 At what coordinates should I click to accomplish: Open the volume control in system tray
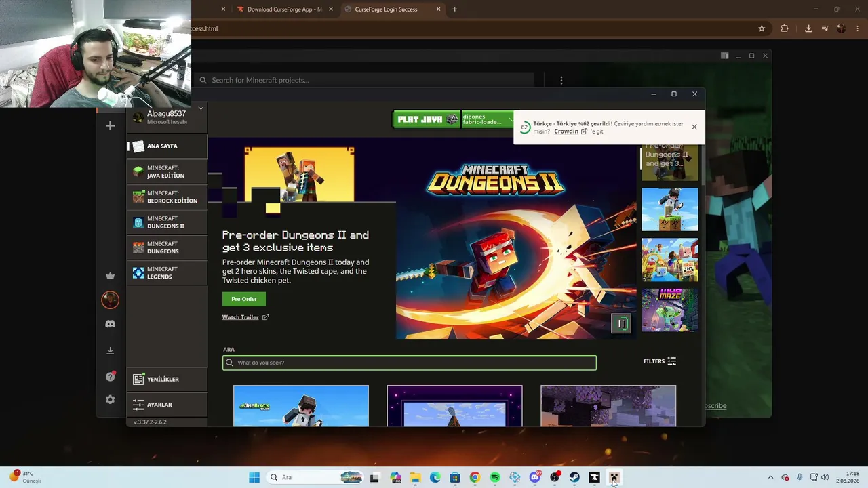825,477
